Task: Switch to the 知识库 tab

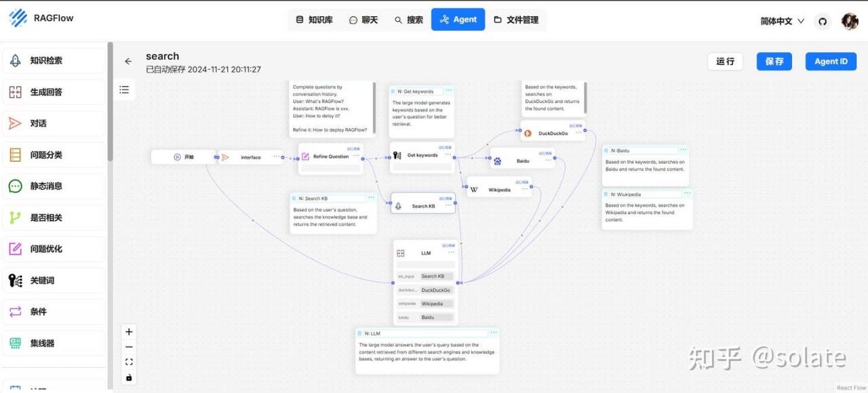Action: tap(315, 20)
